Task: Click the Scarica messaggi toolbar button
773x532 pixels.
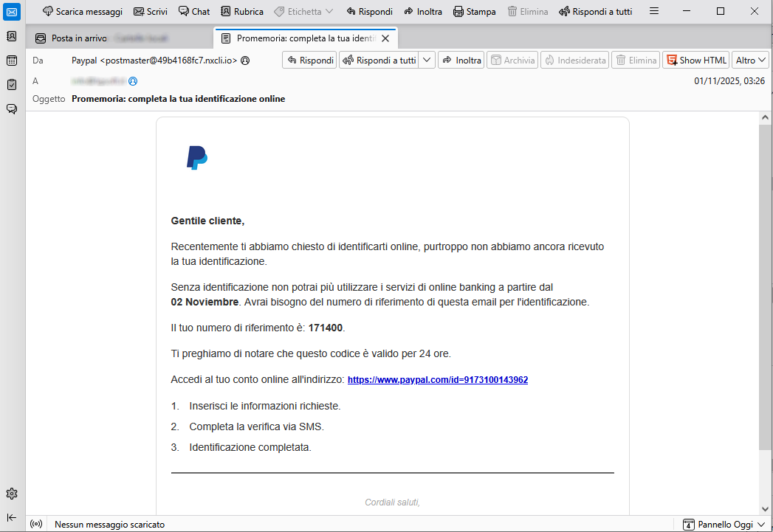Action: tap(82, 12)
